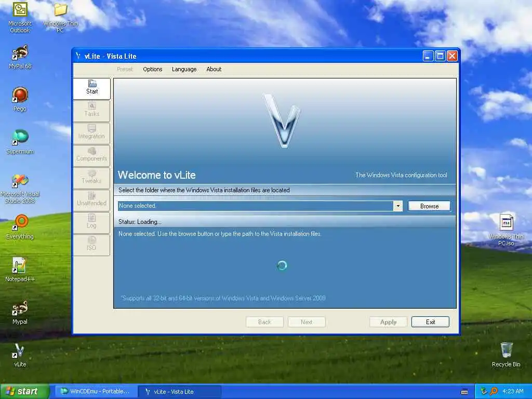Close the vLite window

pos(452,56)
